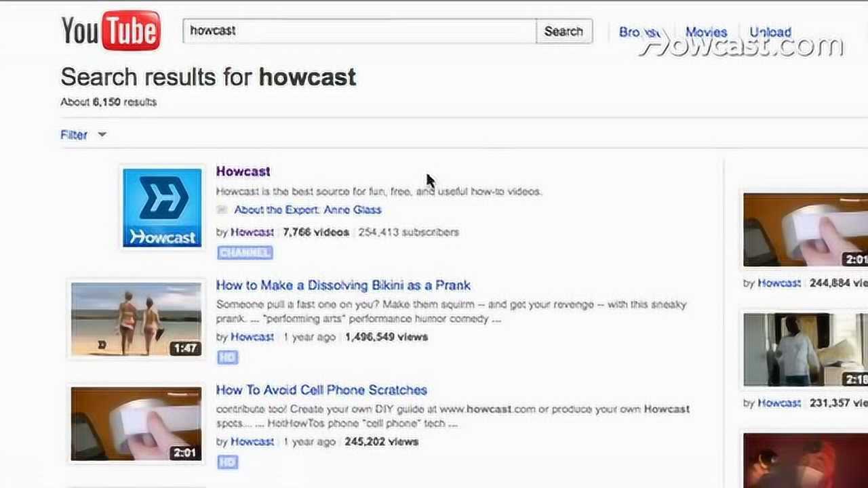Screen dimensions: 868x488
Task: Open the red sidebar thumbnail at bottom
Action: (806, 461)
